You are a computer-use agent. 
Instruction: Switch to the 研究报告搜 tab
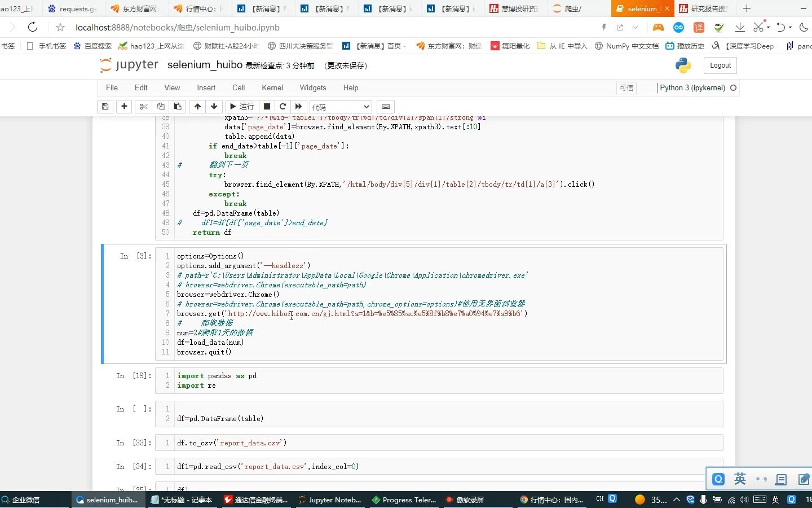(704, 8)
